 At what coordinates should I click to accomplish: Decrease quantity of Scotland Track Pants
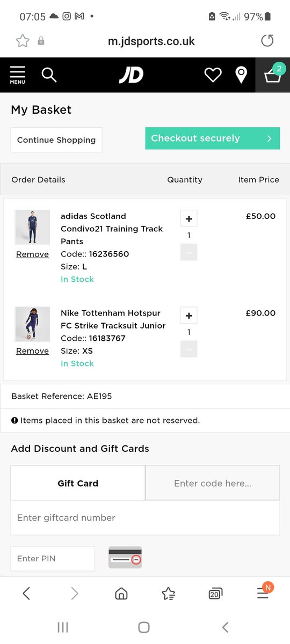coord(189,252)
